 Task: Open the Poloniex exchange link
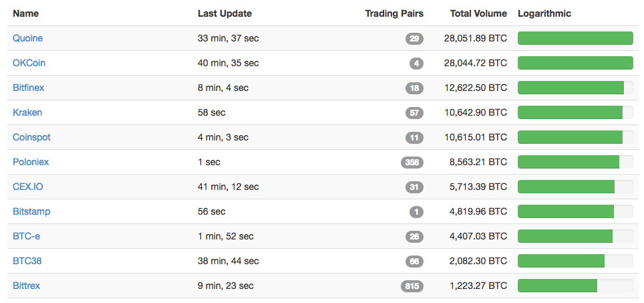point(31,162)
